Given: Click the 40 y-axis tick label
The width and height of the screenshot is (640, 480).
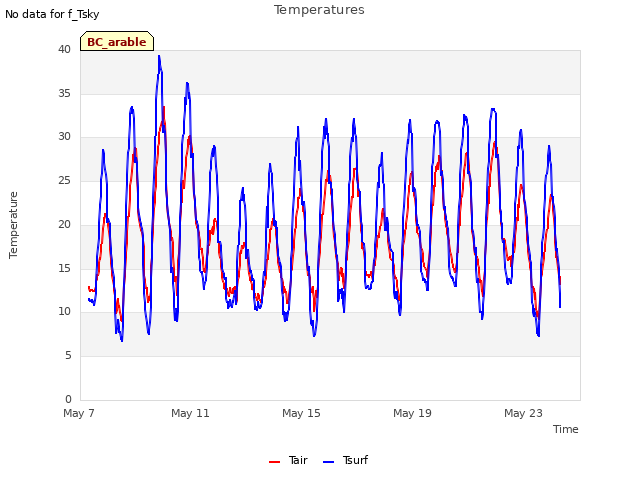Looking at the screenshot, I should pyautogui.click(x=64, y=49).
